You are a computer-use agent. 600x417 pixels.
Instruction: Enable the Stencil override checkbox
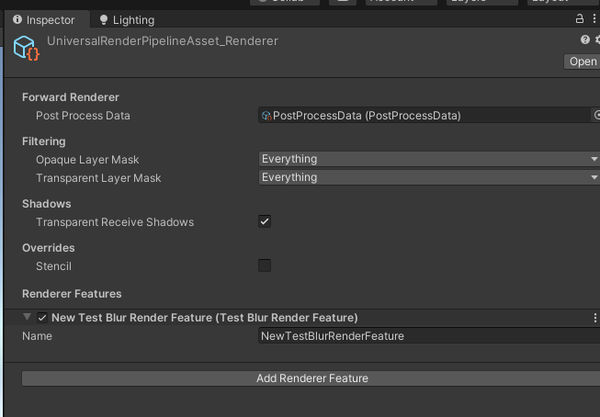[x=265, y=266]
